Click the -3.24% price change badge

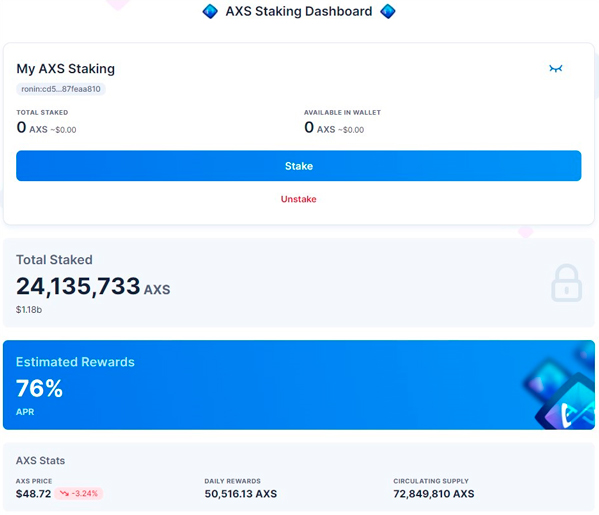pos(79,494)
